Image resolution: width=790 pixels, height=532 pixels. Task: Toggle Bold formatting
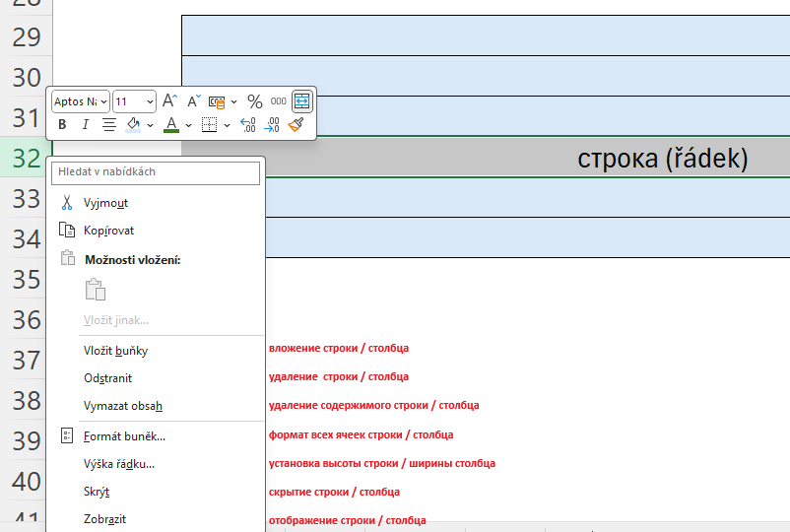(x=62, y=125)
